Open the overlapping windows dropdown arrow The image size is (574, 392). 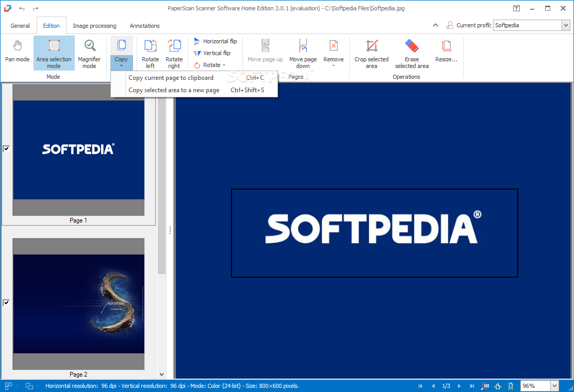(38, 386)
